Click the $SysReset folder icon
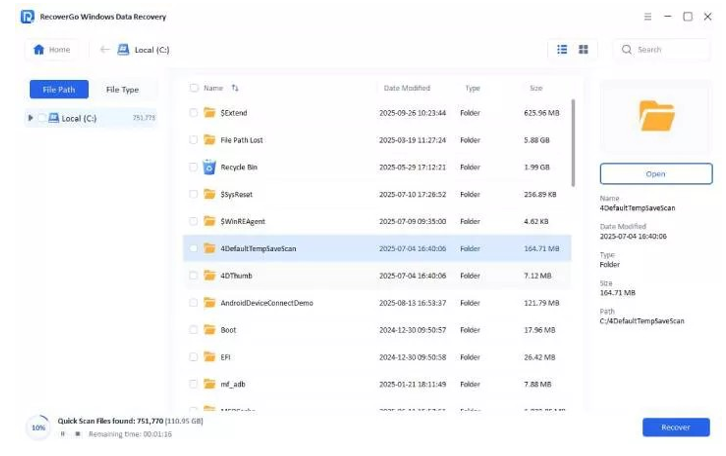This screenshot has width=726, height=456. [x=210, y=194]
